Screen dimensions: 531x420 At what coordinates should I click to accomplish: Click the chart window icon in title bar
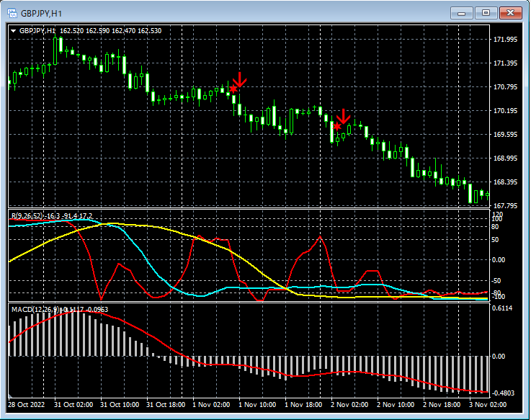(12, 13)
